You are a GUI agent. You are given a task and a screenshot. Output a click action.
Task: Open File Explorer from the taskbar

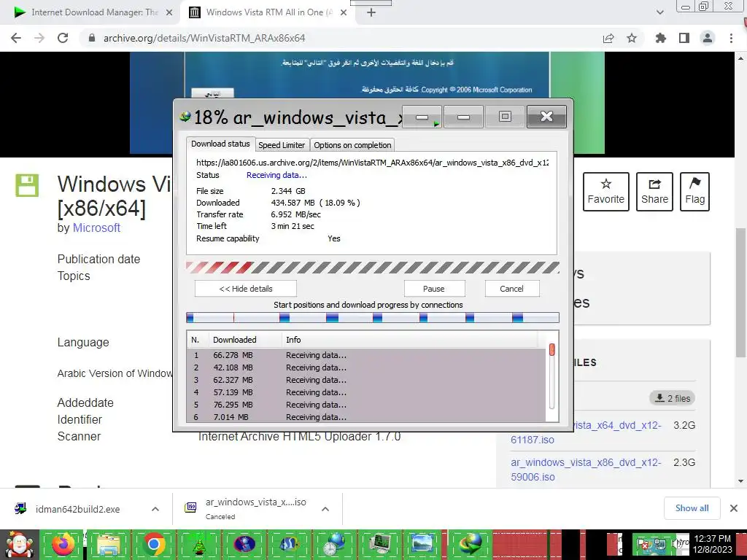click(x=109, y=544)
